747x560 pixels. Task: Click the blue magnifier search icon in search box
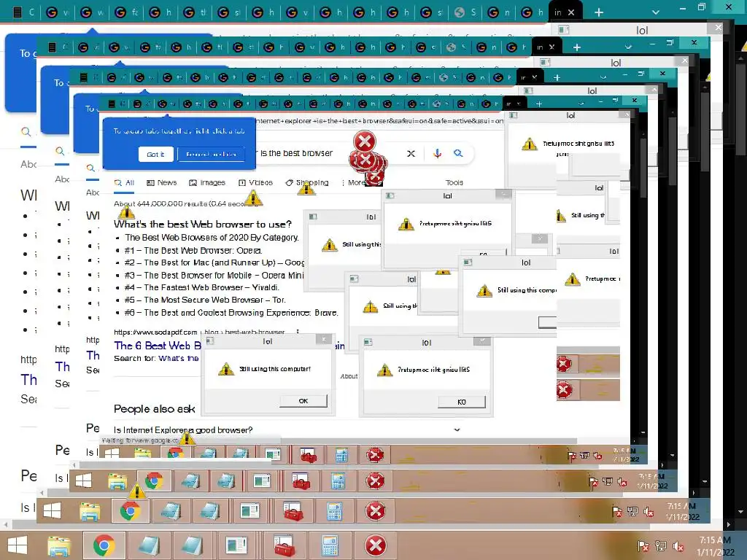click(x=458, y=153)
